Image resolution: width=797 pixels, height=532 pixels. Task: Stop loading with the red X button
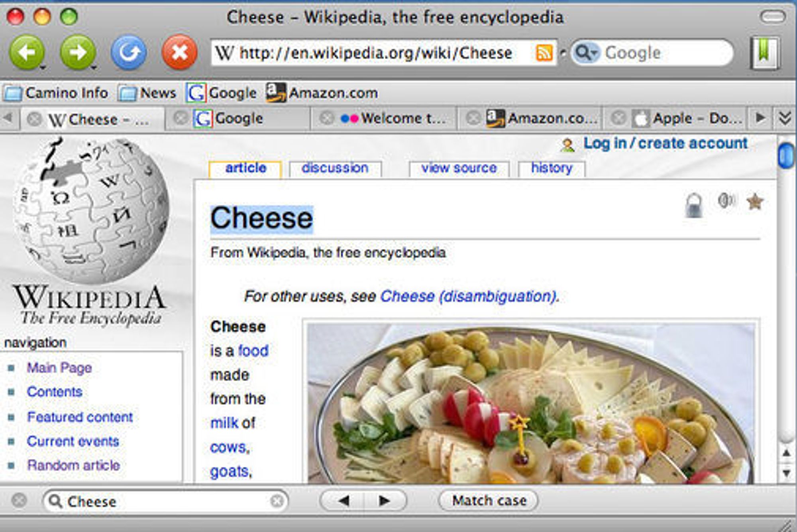[x=179, y=52]
